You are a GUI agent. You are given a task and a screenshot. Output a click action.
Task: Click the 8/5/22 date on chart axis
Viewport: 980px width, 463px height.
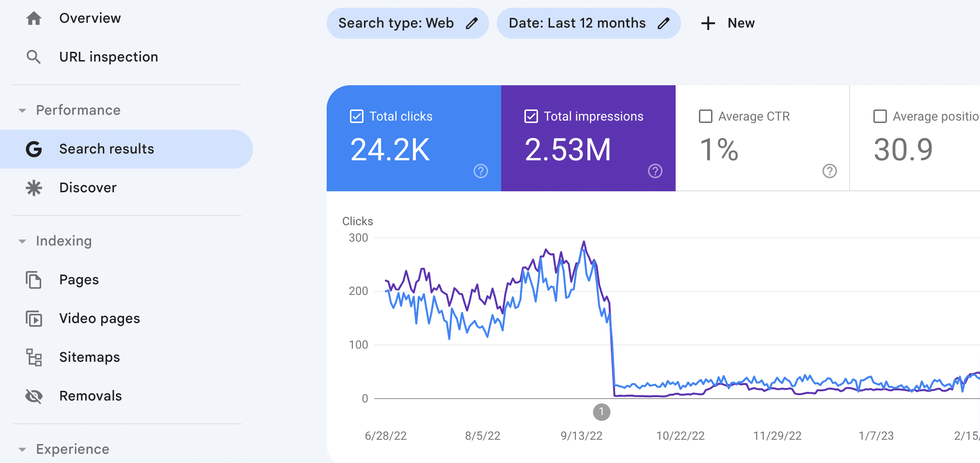tap(483, 436)
